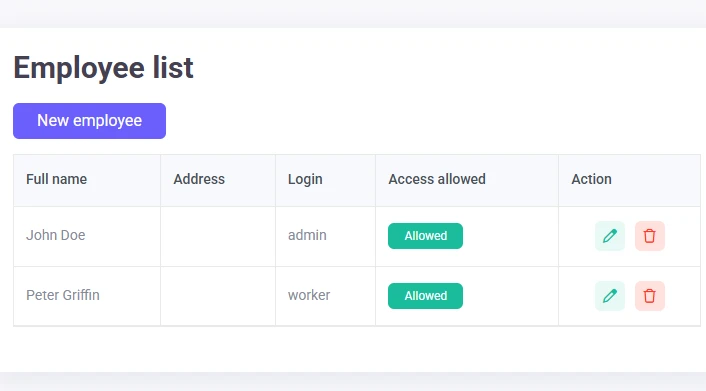Click the Login column header
This screenshot has width=706, height=391.
pos(305,179)
